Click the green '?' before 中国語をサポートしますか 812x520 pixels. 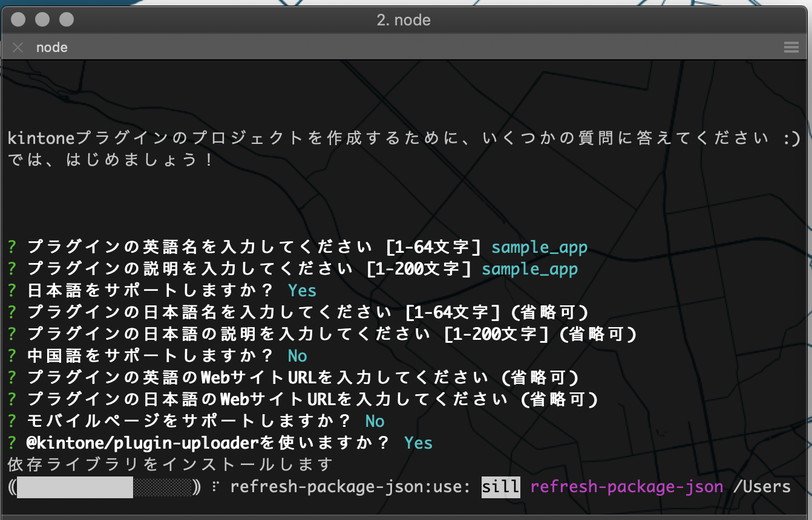pyautogui.click(x=13, y=356)
